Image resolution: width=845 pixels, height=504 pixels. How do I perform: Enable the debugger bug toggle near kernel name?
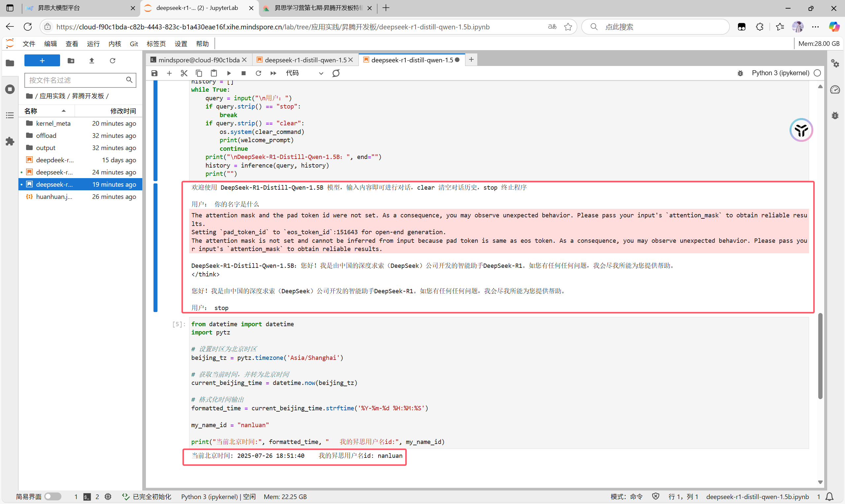(x=740, y=73)
